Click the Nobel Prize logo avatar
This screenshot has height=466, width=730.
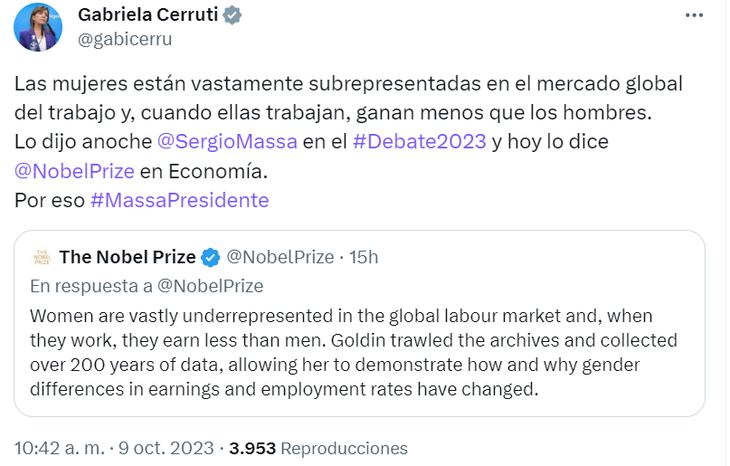coord(40,257)
